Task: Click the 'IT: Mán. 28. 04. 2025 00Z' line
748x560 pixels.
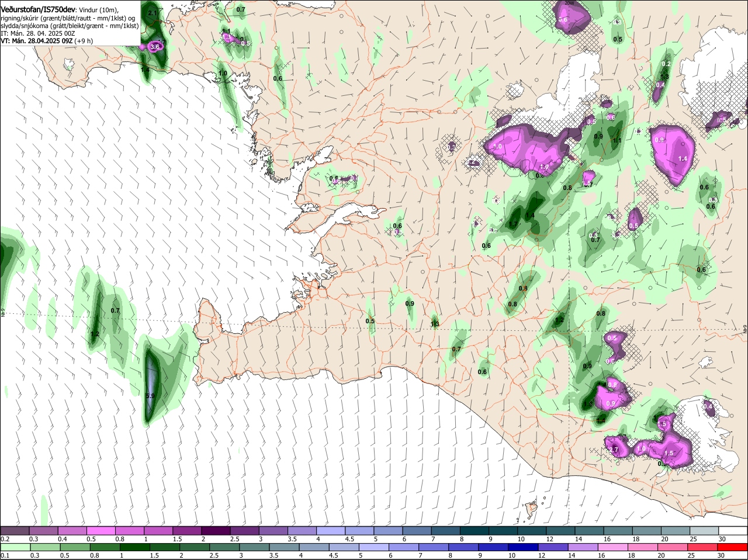Action: [37, 33]
